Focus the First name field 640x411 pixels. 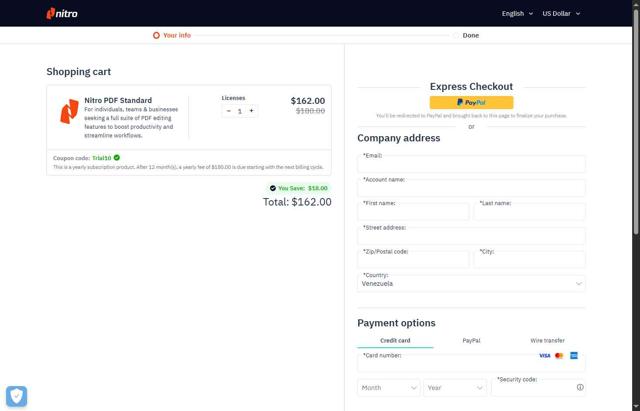coord(413,211)
